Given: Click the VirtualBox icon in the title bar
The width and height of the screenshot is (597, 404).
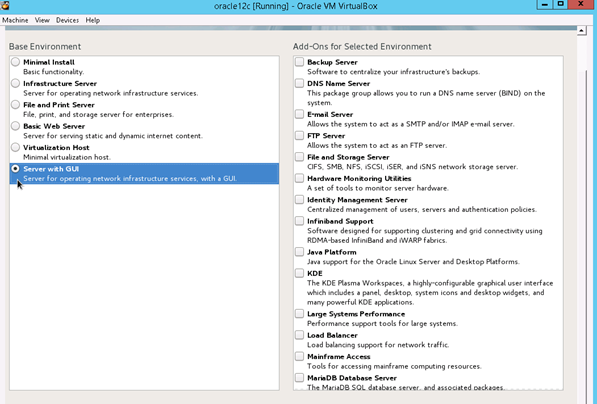Looking at the screenshot, I should [x=5, y=5].
